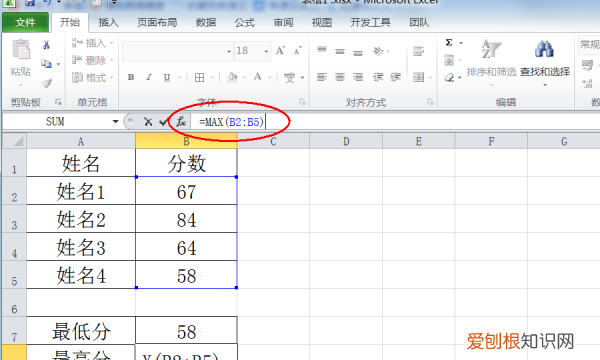Click the Format Painter brush icon

point(47,83)
